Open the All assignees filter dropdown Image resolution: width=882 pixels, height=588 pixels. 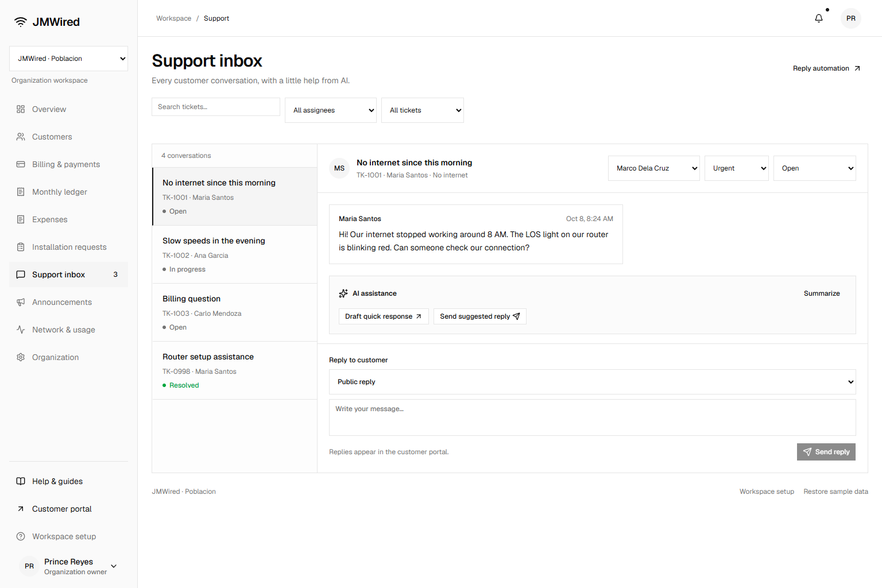coord(331,110)
